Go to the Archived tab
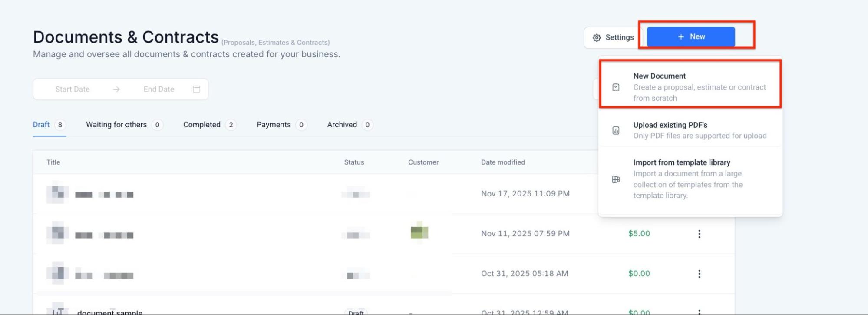Screen dimensions: 868x315 342,125
